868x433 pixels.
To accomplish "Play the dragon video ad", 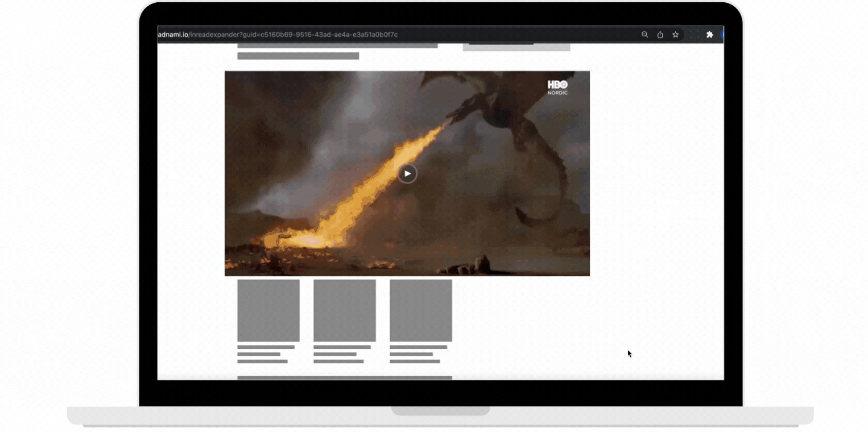I will pyautogui.click(x=407, y=173).
